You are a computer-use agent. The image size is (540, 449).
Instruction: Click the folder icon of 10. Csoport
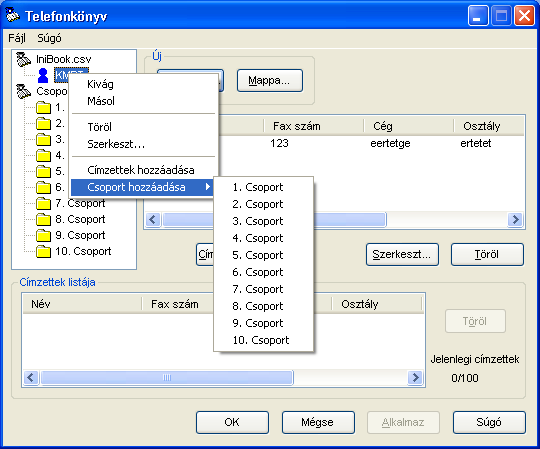pos(43,251)
